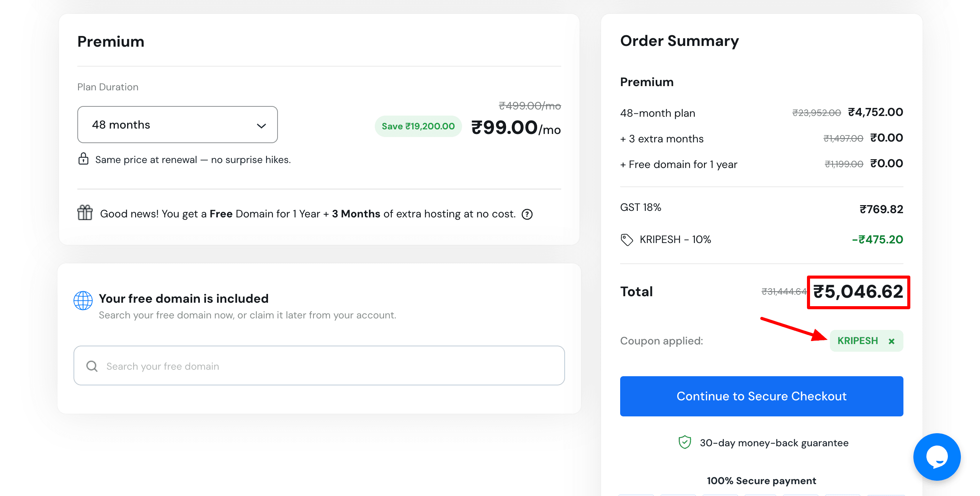Click the magnifying glass search icon

pos(92,366)
